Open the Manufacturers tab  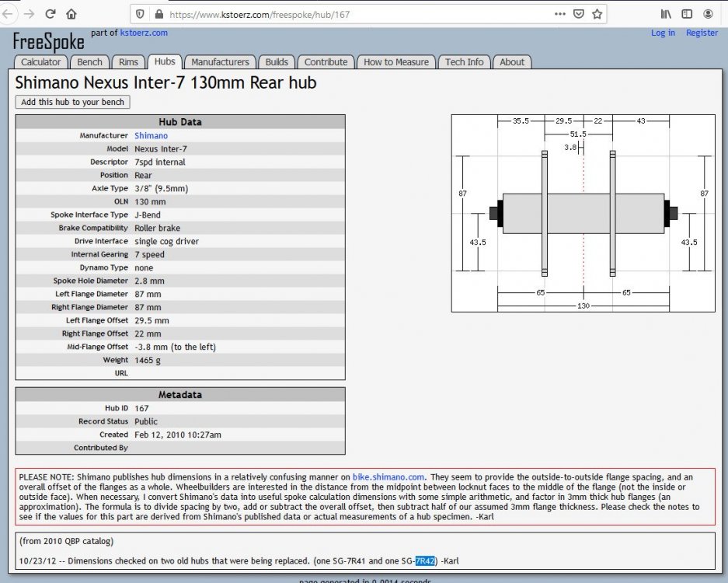(x=220, y=61)
